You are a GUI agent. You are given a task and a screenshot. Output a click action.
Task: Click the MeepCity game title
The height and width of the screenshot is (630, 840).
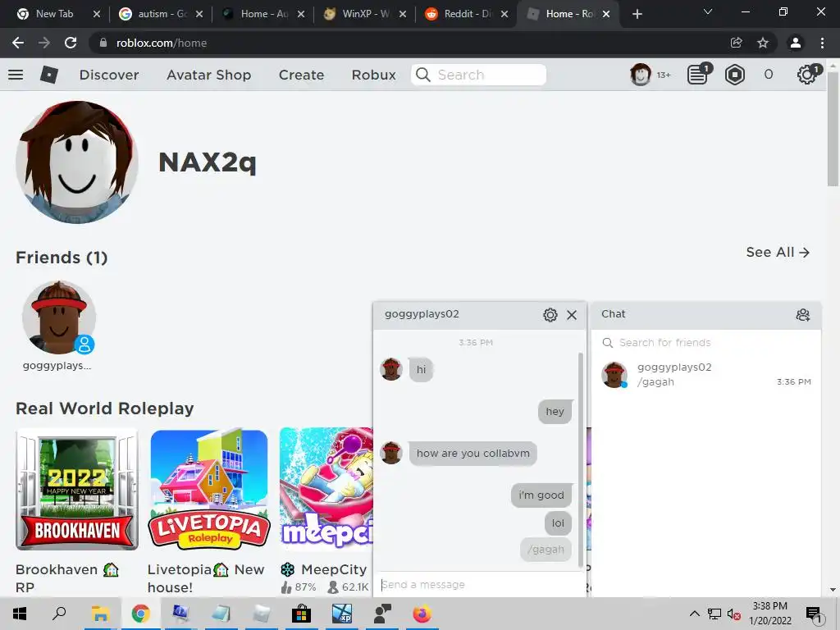(325, 569)
